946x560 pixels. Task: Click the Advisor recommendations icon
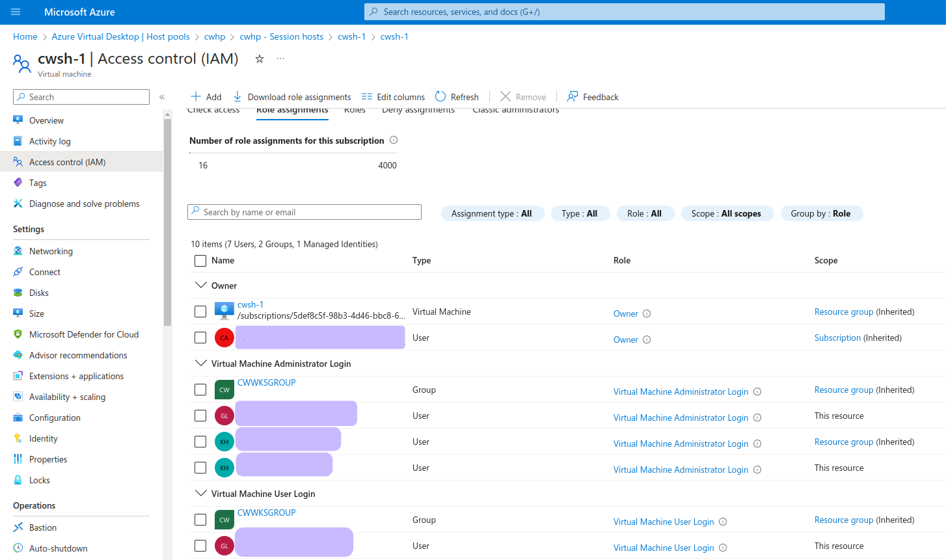click(x=18, y=355)
